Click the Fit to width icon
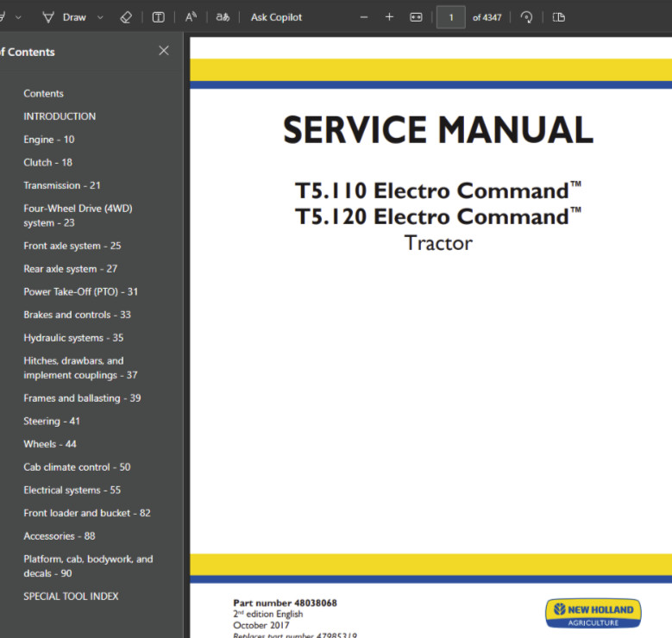The image size is (672, 638). pos(416,17)
